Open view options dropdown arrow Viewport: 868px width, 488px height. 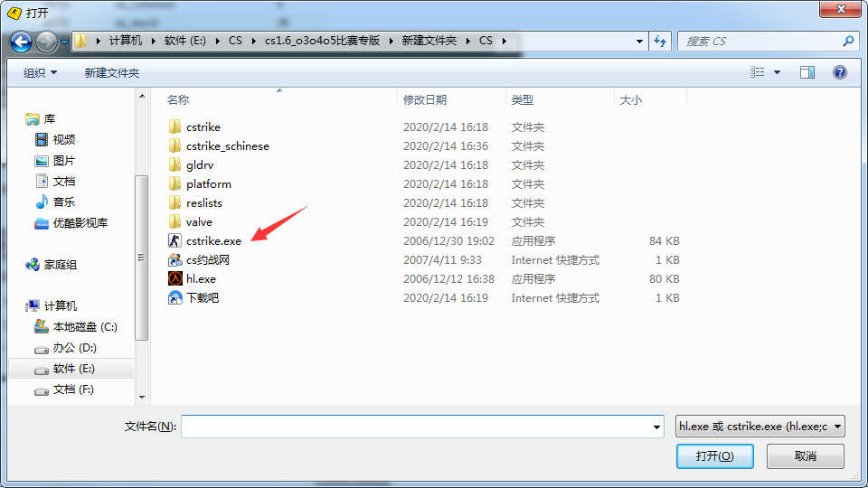click(x=778, y=72)
